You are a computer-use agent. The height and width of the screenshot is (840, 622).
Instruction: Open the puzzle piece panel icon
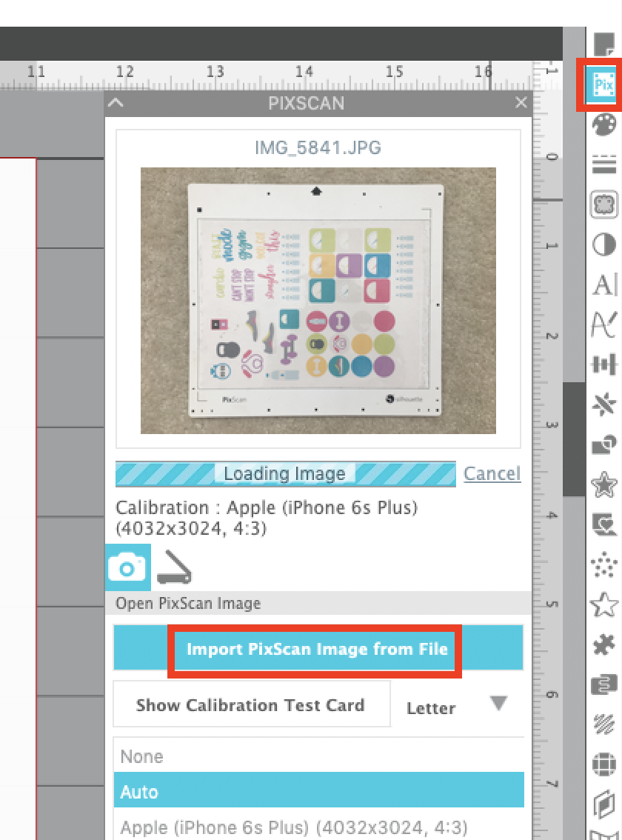coord(603,645)
